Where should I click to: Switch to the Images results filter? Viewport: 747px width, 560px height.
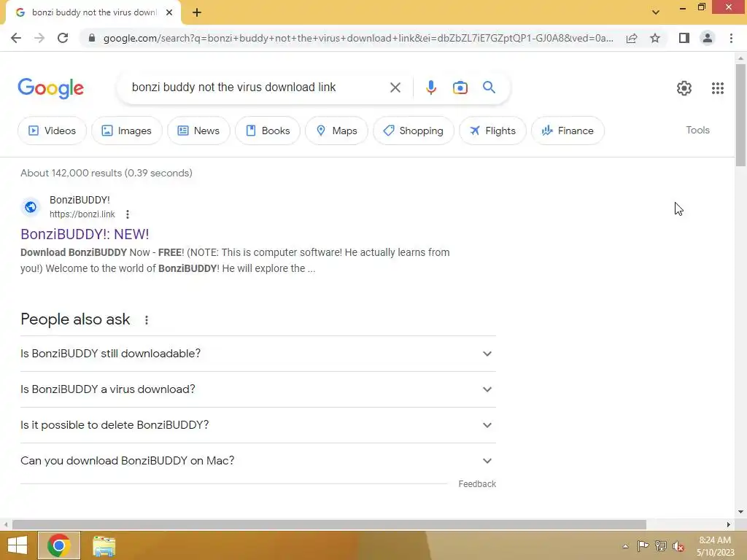tap(127, 131)
